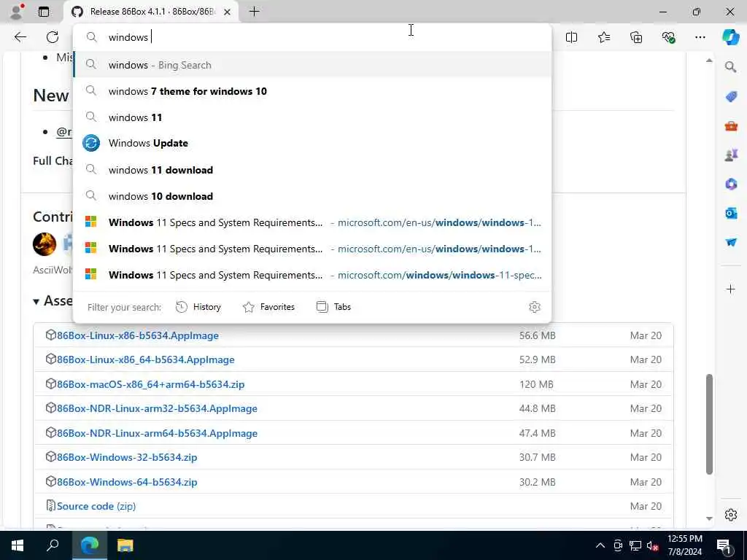
Task: Open a new tab with the plus button
Action: point(255,12)
